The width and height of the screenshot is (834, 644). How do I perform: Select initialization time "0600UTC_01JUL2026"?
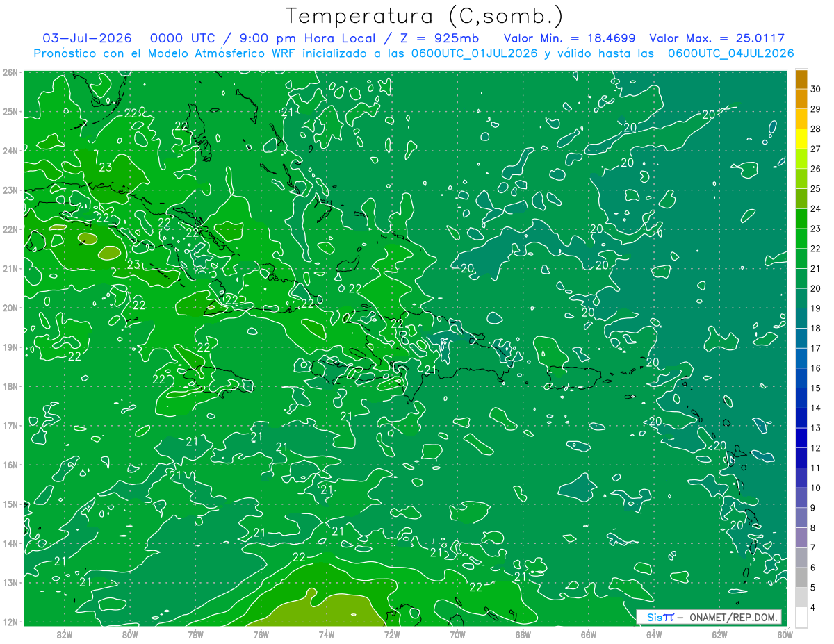pyautogui.click(x=474, y=53)
